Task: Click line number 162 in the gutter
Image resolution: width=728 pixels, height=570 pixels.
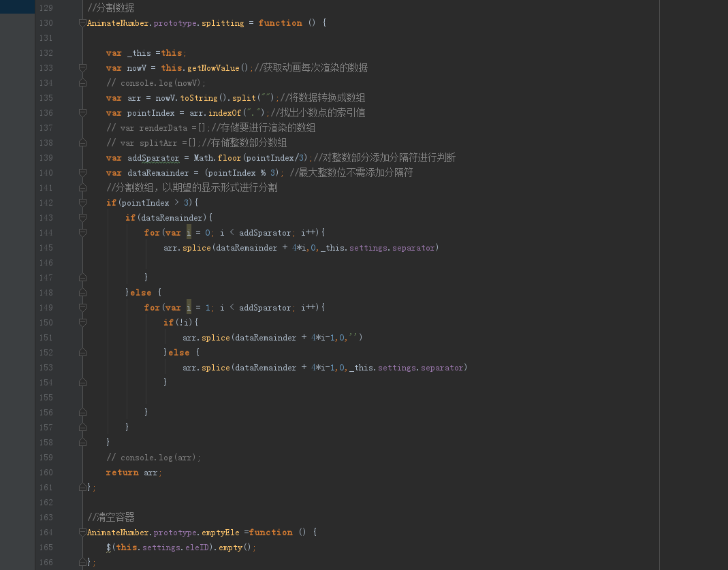Action: 46,502
